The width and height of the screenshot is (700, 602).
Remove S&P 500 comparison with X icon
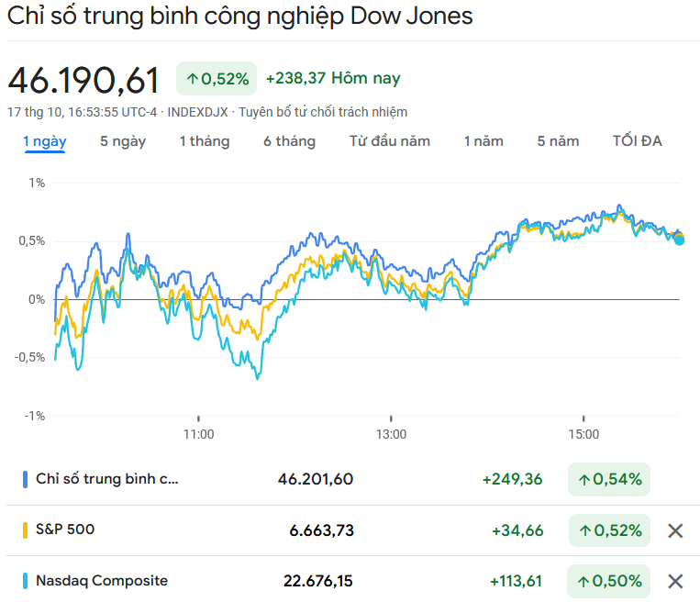coord(675,530)
